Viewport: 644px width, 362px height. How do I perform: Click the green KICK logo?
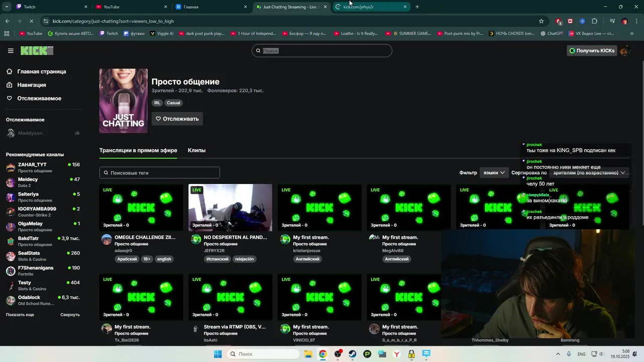click(37, 51)
